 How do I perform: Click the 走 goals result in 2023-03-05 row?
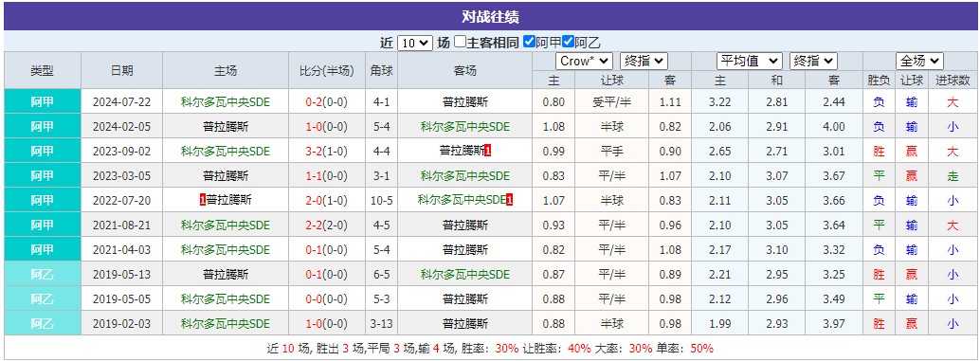(x=953, y=176)
